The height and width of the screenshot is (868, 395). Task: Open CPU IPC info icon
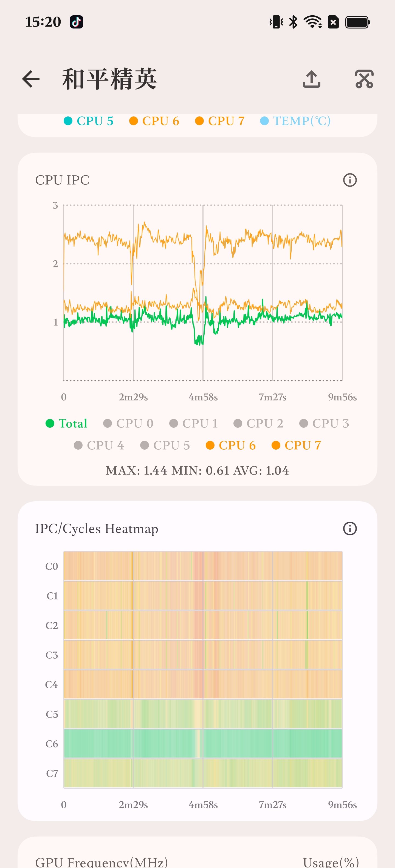[x=350, y=180]
